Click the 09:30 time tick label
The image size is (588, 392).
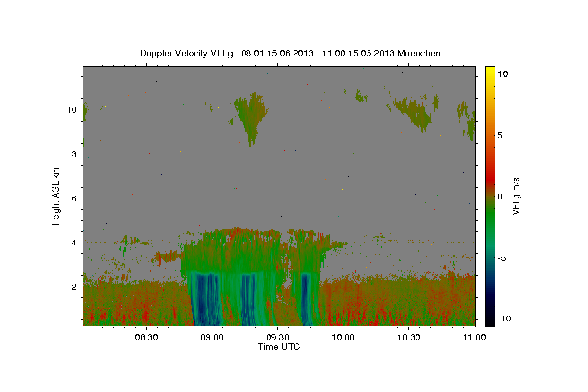pos(277,337)
